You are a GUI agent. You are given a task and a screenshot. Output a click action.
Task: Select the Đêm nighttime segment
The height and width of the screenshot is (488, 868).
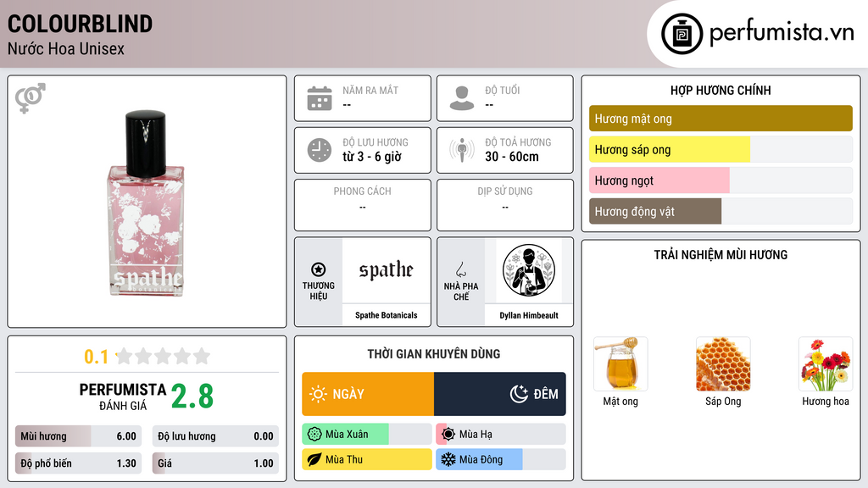tap(500, 394)
